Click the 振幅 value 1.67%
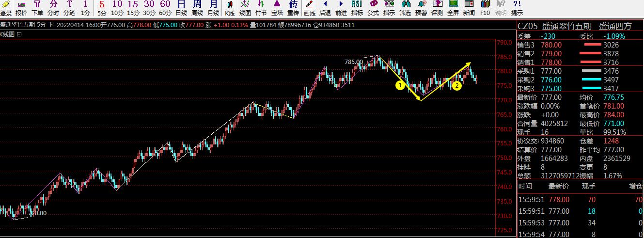This screenshot has width=644, height=238. [613, 176]
